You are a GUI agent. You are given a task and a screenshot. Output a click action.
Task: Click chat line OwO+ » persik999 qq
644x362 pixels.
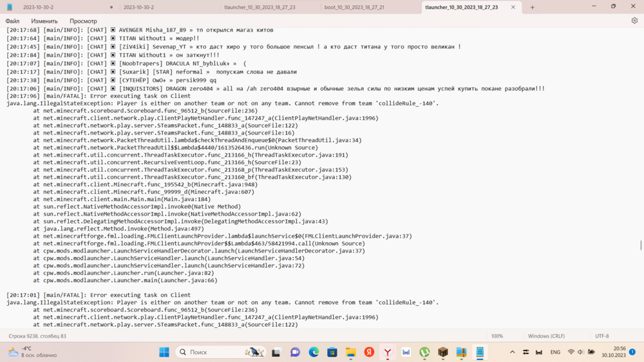[111, 80]
